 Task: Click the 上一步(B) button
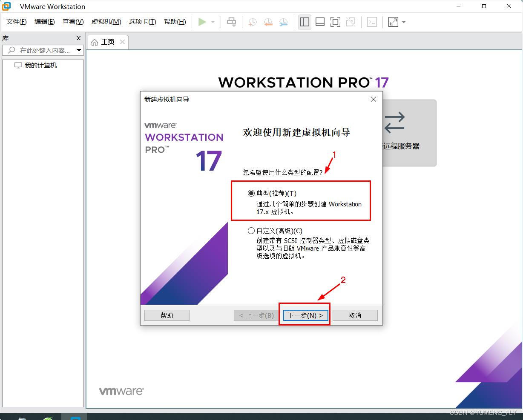click(x=256, y=315)
